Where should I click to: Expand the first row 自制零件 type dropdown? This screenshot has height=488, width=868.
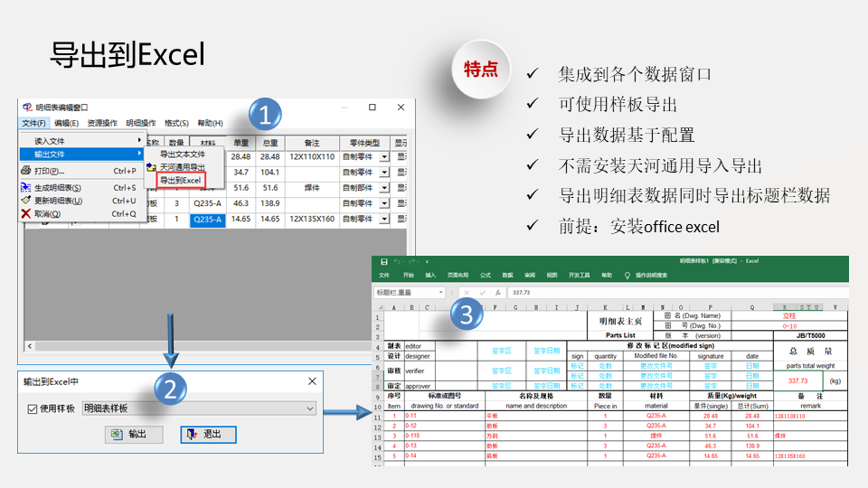point(384,157)
